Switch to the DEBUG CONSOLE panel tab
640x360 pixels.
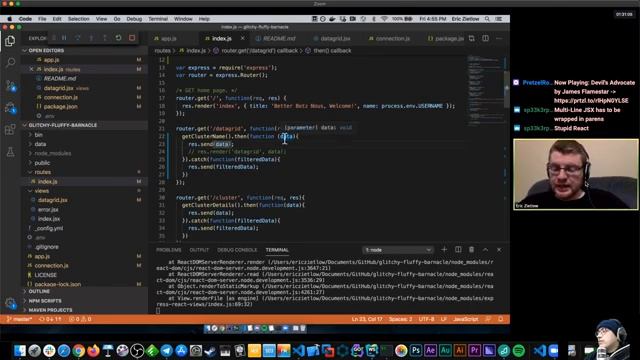[x=237, y=250]
